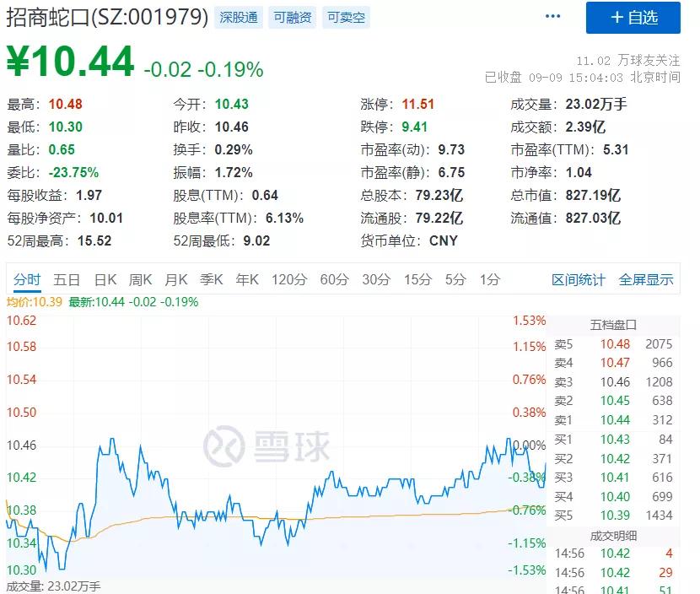Switch to the 分时 chart tab
Image resolution: width=700 pixels, height=594 pixels.
coord(27,279)
